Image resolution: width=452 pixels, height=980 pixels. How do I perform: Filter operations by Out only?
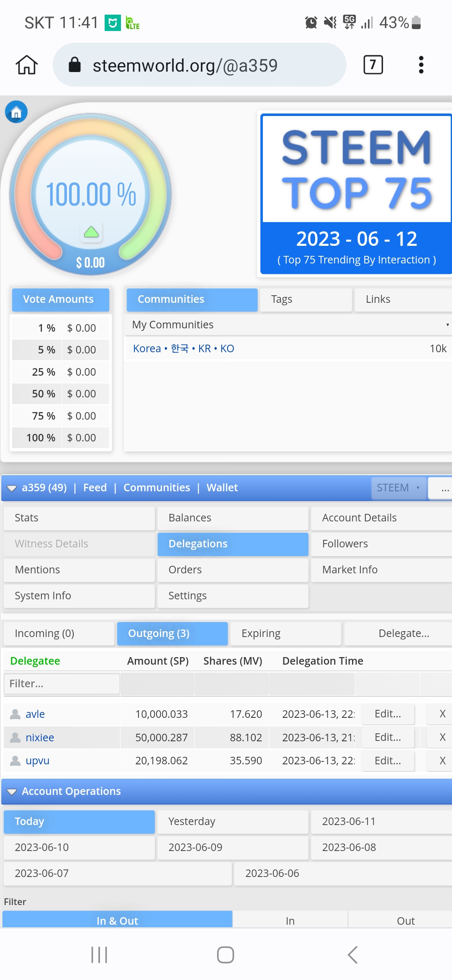401,920
